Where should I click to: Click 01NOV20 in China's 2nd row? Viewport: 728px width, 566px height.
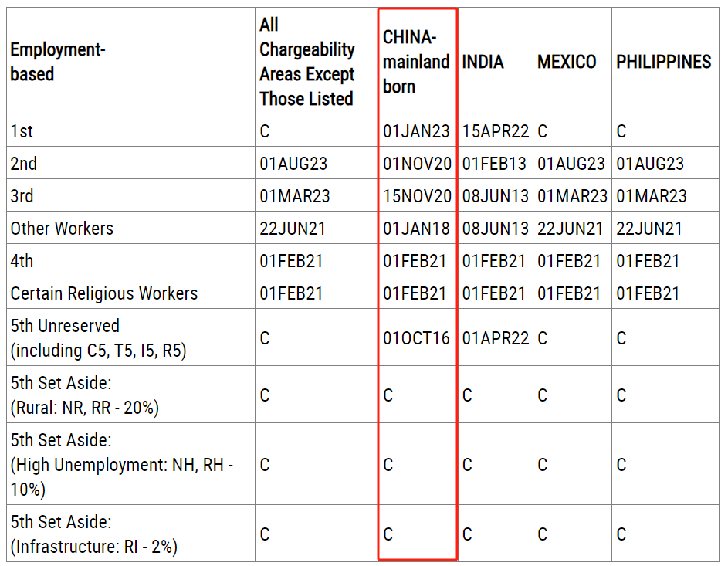[x=417, y=164]
